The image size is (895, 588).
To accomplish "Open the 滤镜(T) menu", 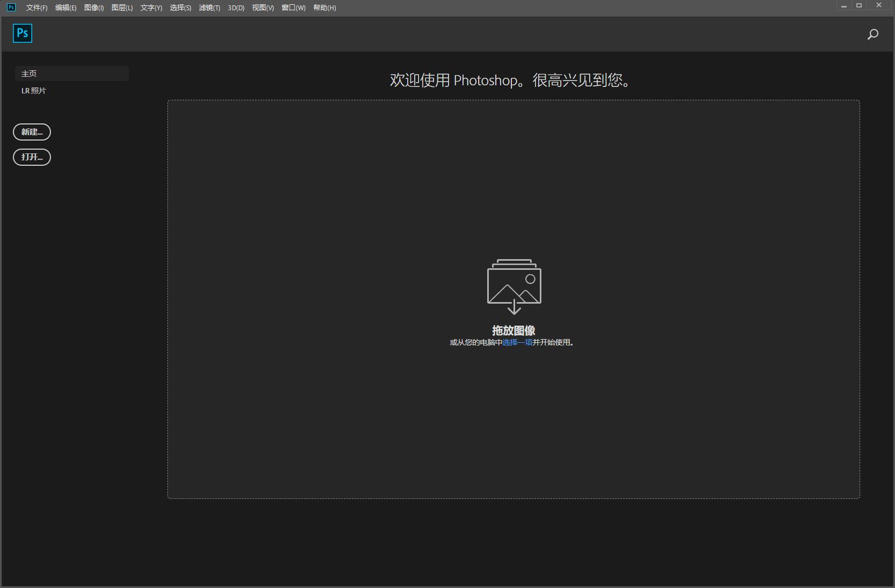I will [x=209, y=8].
